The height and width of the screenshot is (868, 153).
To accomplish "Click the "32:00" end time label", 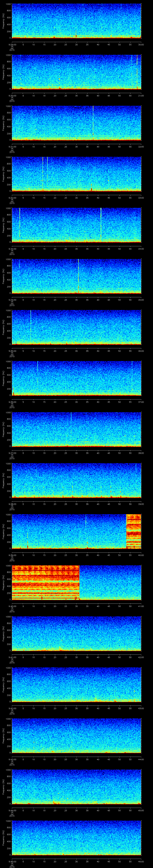I will 141,147.
